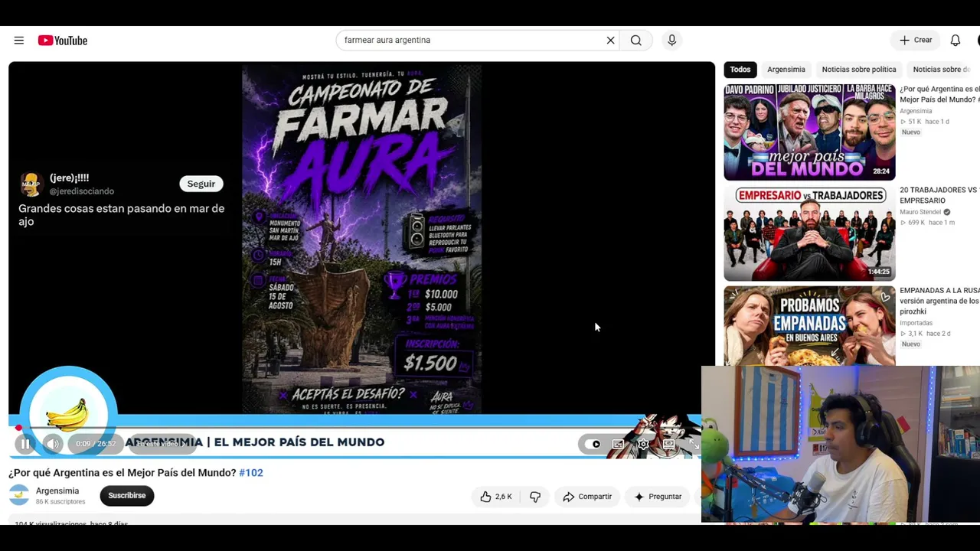Enter fullscreen on the video player
This screenshot has width=980, height=551.
[x=694, y=444]
